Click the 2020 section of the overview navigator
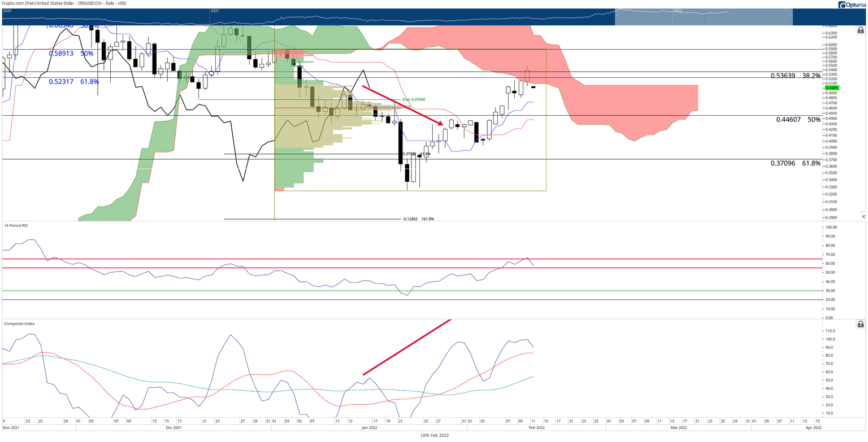 (x=105, y=17)
